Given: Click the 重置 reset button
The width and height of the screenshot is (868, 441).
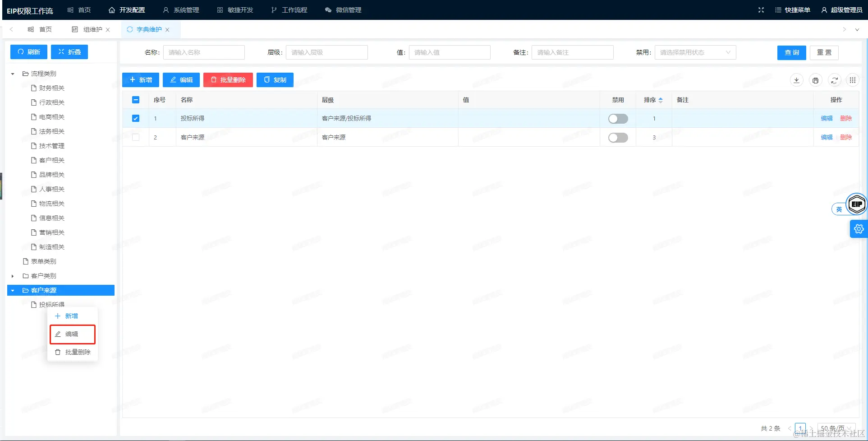Looking at the screenshot, I should (x=824, y=53).
